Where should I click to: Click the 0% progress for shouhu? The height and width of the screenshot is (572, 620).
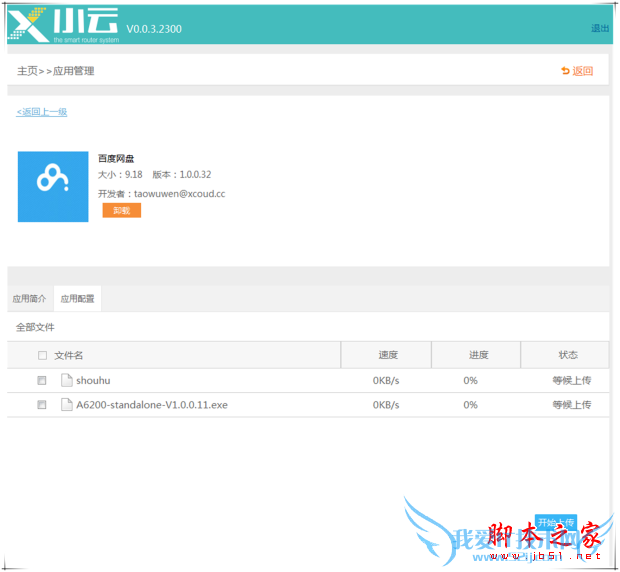tap(471, 381)
